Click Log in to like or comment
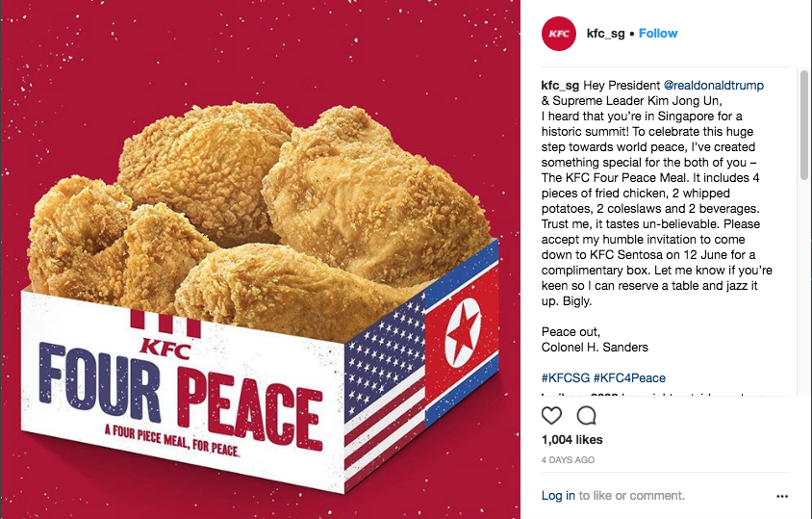The image size is (812, 519). click(x=558, y=496)
